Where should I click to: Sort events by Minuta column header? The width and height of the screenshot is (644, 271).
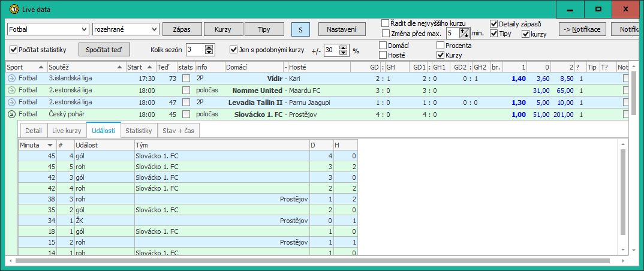coord(37,144)
